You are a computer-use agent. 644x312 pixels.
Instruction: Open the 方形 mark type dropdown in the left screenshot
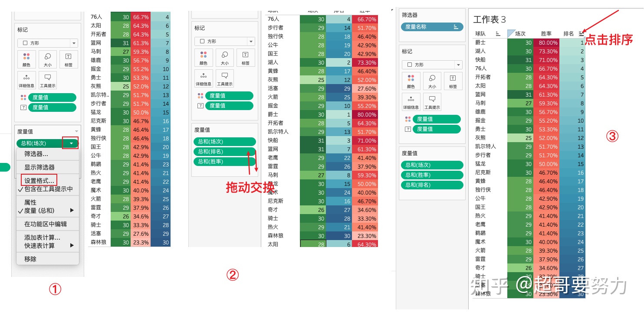click(48, 43)
